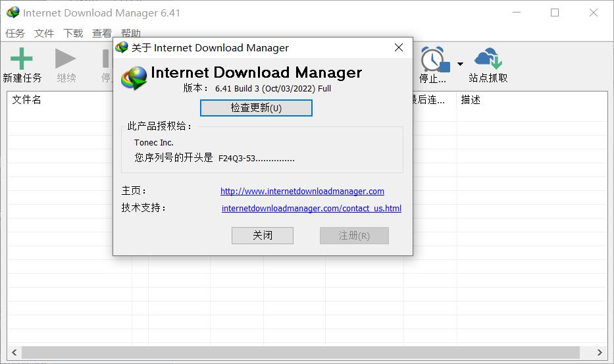Viewport: 614px width, 364px height.
Task: Minimize the Internet Download Manager window
Action: pyautogui.click(x=517, y=13)
